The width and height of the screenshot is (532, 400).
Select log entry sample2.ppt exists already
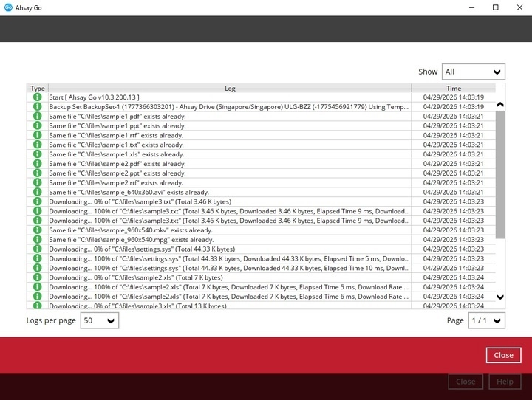pos(117,173)
